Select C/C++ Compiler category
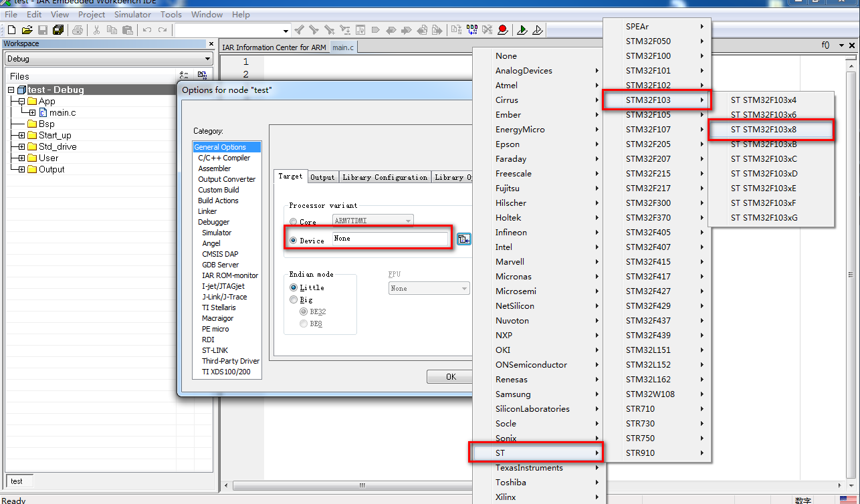This screenshot has height=504, width=860. click(x=224, y=158)
